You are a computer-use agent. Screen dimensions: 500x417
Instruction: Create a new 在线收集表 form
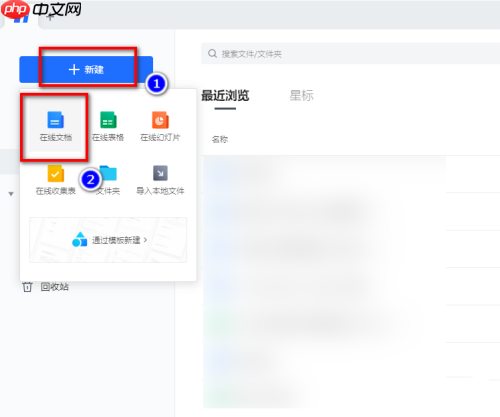(x=55, y=180)
